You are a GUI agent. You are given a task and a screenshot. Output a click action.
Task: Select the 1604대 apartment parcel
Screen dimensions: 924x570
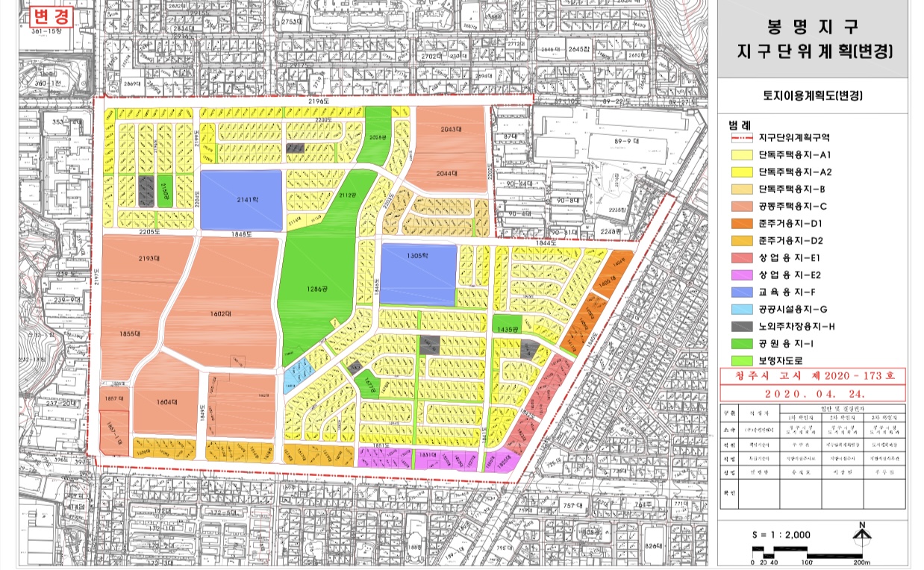click(166, 395)
